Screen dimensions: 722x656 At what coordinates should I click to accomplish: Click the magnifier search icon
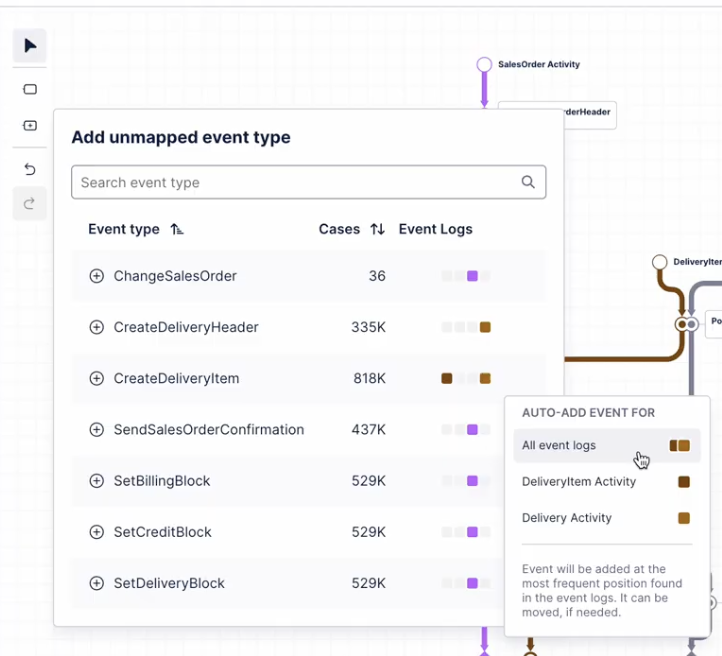pyautogui.click(x=528, y=182)
